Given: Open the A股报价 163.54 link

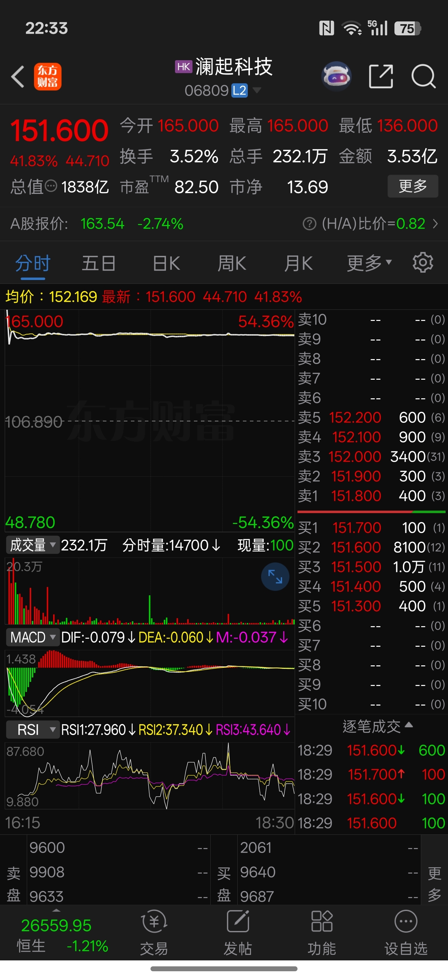Looking at the screenshot, I should tap(97, 224).
